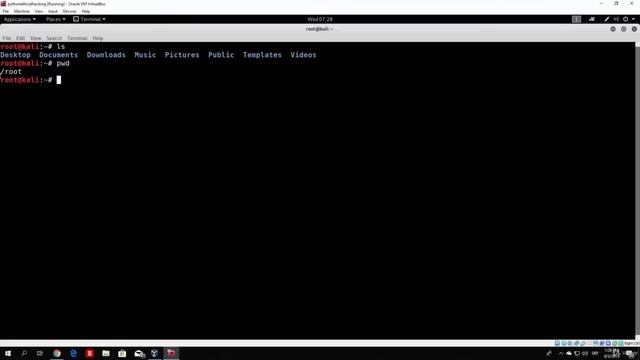Click the OneDrive cloud tray icon
Viewport: 640px width, 360px height.
[x=569, y=353]
